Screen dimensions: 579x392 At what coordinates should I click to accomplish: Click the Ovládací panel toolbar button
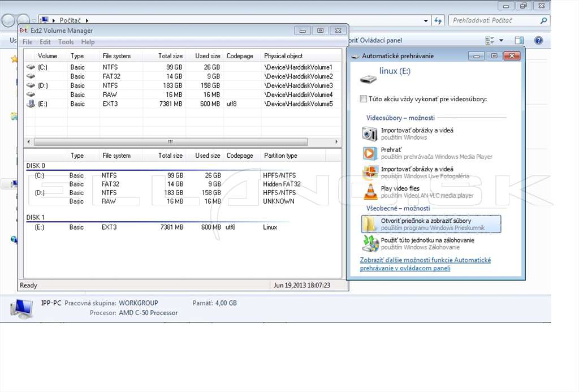coord(375,40)
